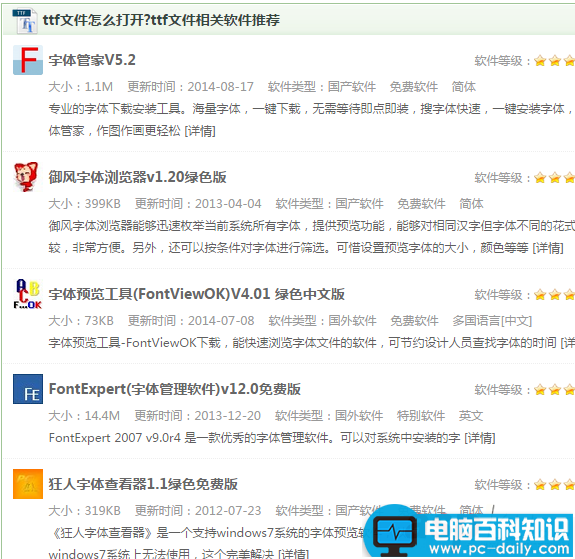This screenshot has width=575, height=559.
Task: Open the 字体管家 red F icon
Action: click(28, 60)
